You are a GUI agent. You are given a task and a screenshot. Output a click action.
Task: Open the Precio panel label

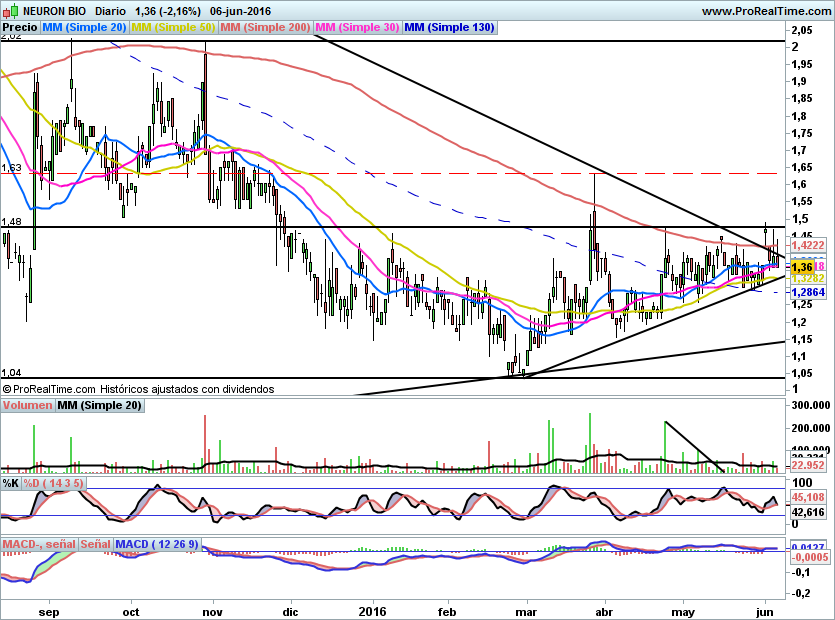(20, 28)
